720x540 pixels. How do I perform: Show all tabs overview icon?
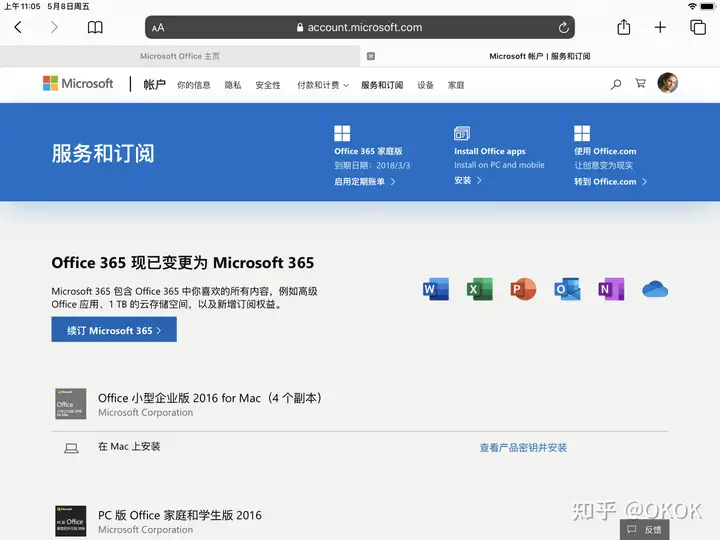tap(698, 28)
